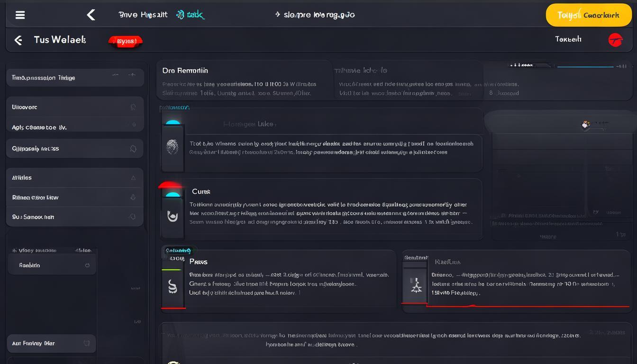Screen dimensions: 637x364
Task: Expand the Sus Senock row with its arrow
Action: click(133, 217)
